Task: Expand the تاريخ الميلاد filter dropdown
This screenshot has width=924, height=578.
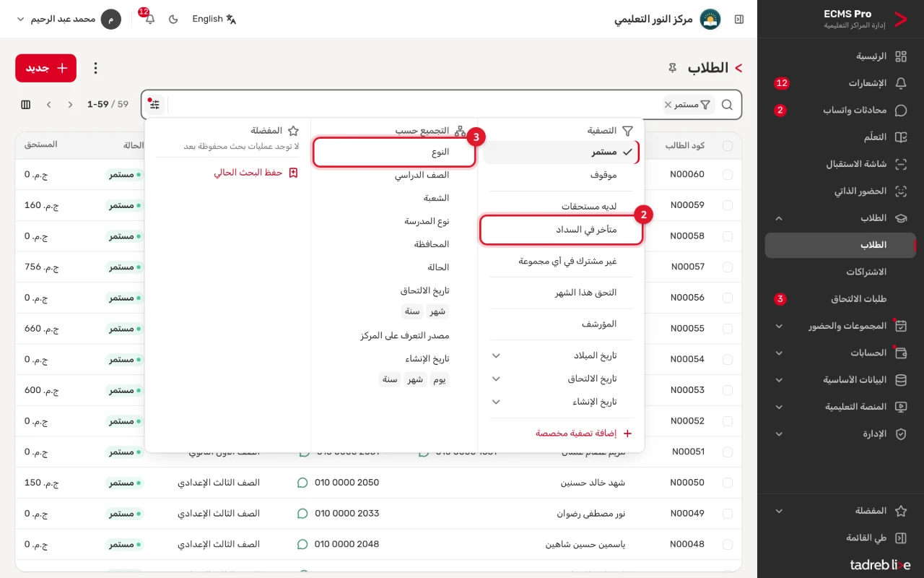Action: [496, 355]
